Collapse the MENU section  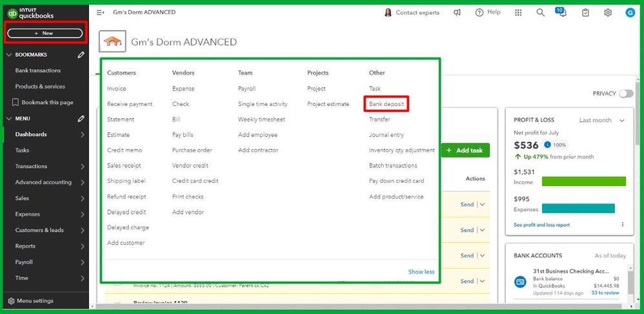9,118
